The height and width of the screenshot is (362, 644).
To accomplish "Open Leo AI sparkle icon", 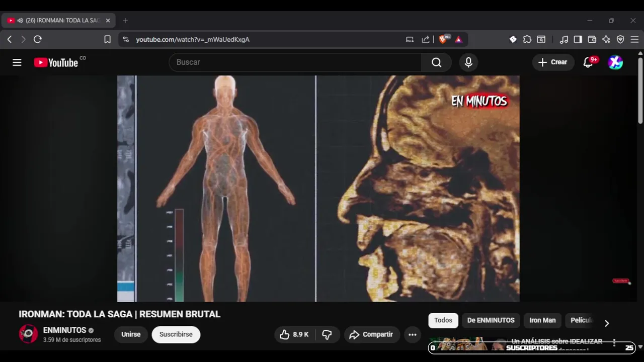I will (x=606, y=39).
